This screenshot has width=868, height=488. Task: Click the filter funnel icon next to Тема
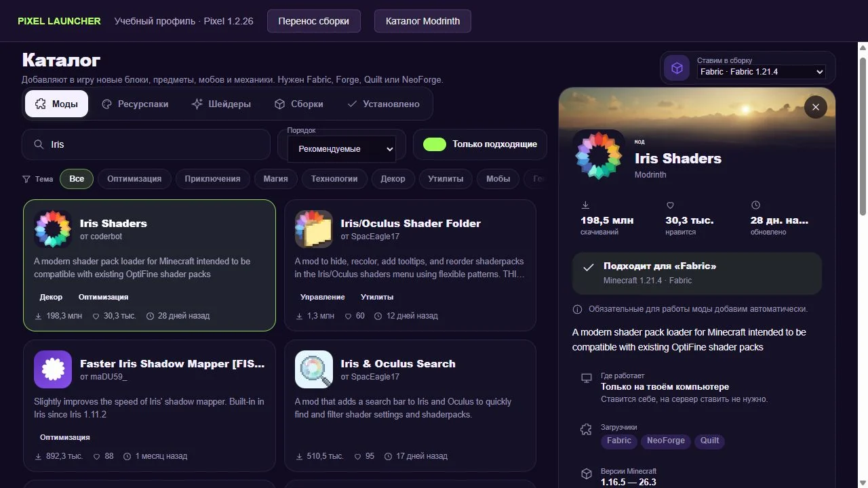(26, 179)
